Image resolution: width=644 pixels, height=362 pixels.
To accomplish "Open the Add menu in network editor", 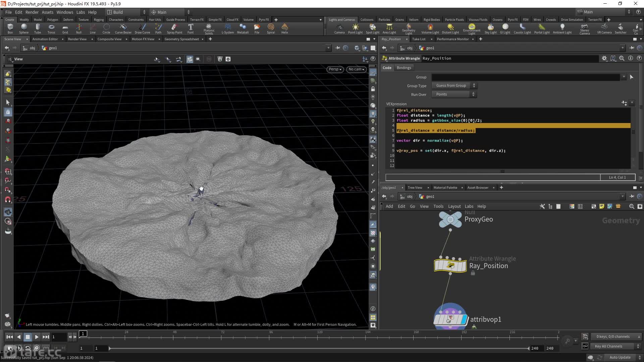I will [389, 206].
